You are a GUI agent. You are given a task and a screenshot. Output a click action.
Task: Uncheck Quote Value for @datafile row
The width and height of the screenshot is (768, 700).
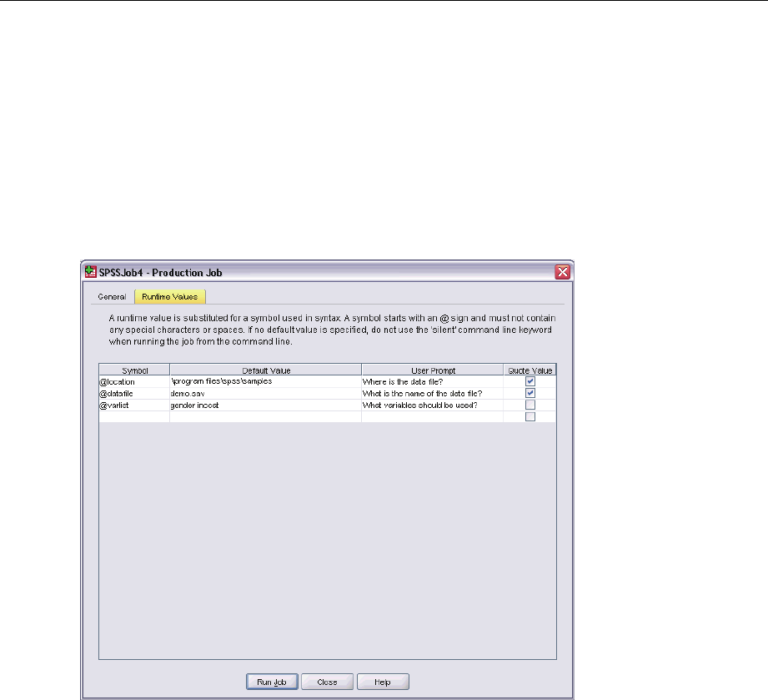(530, 393)
